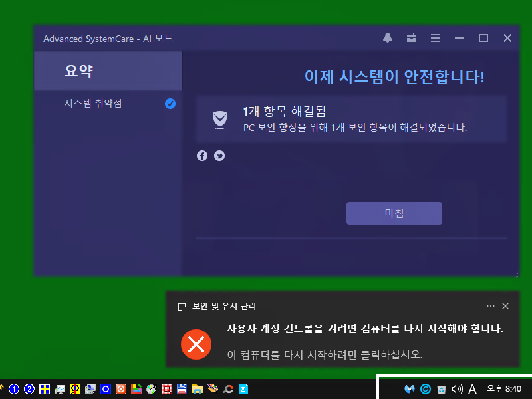
Task: Open the blue C circle tray icon
Action: click(x=425, y=389)
